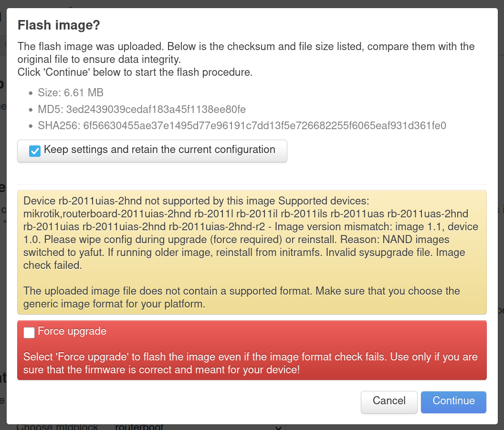Click the SHA256 checksum value

pyautogui.click(x=264, y=125)
